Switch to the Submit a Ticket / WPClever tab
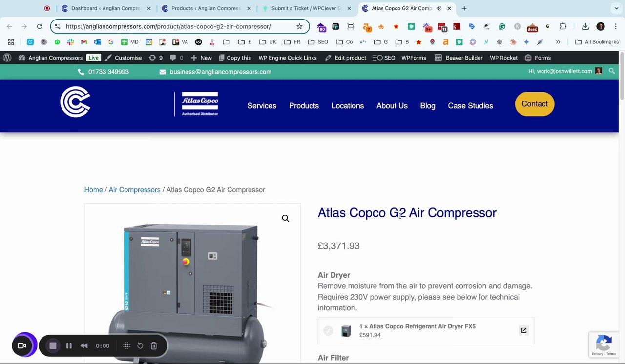The width and height of the screenshot is (625, 364). coord(306,8)
